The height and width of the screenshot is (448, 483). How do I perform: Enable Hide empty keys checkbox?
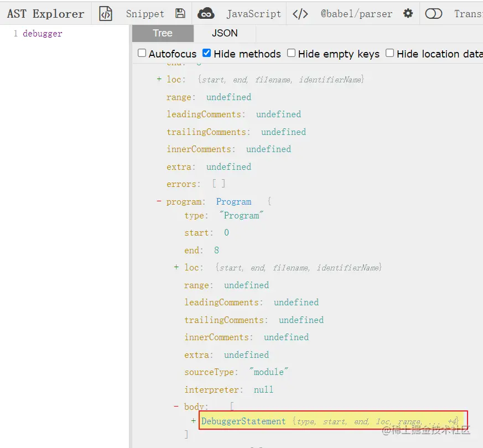[x=291, y=53]
